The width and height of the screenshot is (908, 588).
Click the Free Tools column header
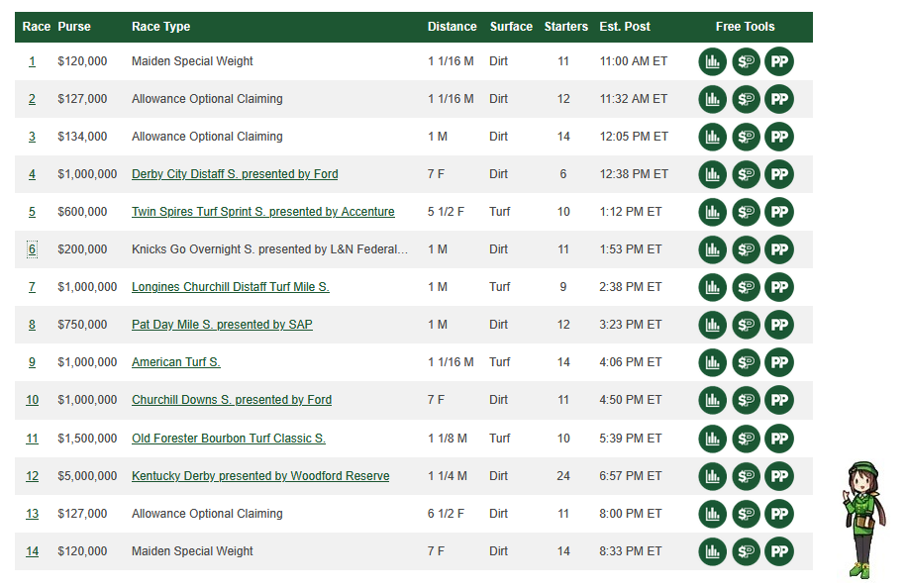point(745,27)
